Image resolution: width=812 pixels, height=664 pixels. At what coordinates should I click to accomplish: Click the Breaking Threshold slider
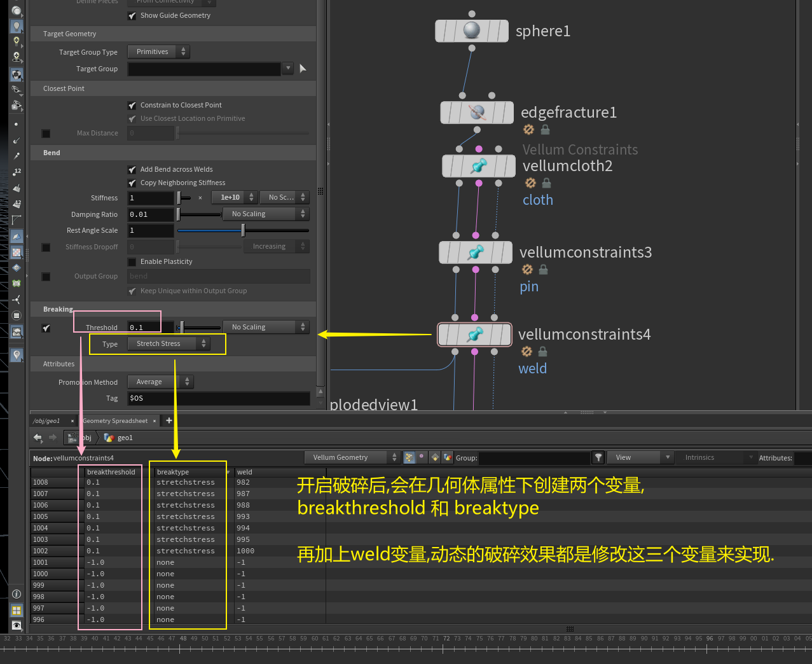pyautogui.click(x=200, y=328)
